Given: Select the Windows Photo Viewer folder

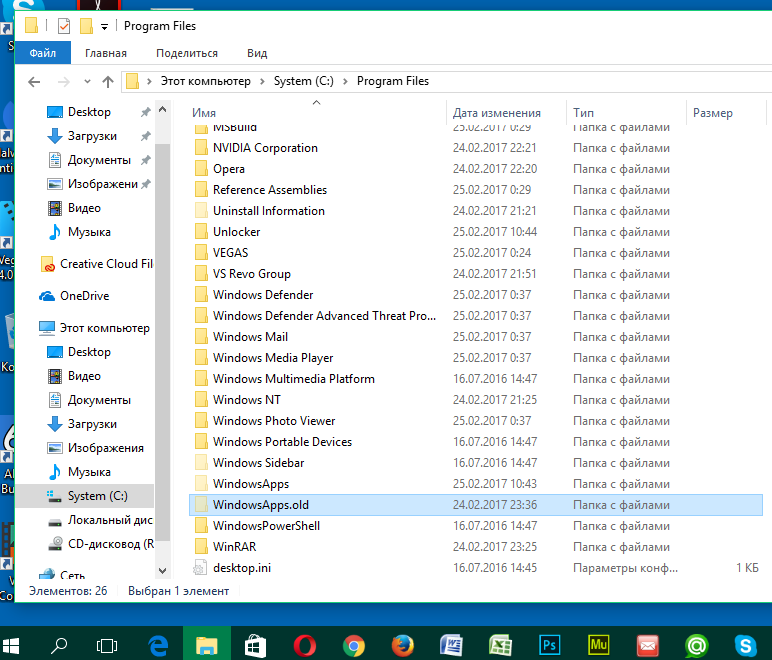Looking at the screenshot, I should tap(274, 421).
